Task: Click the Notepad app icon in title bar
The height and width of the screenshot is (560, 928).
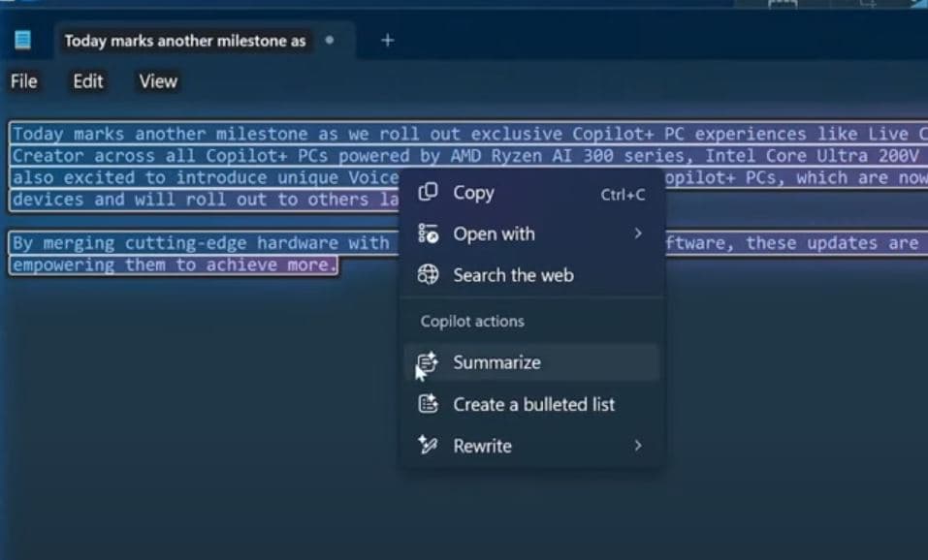Action: point(22,40)
